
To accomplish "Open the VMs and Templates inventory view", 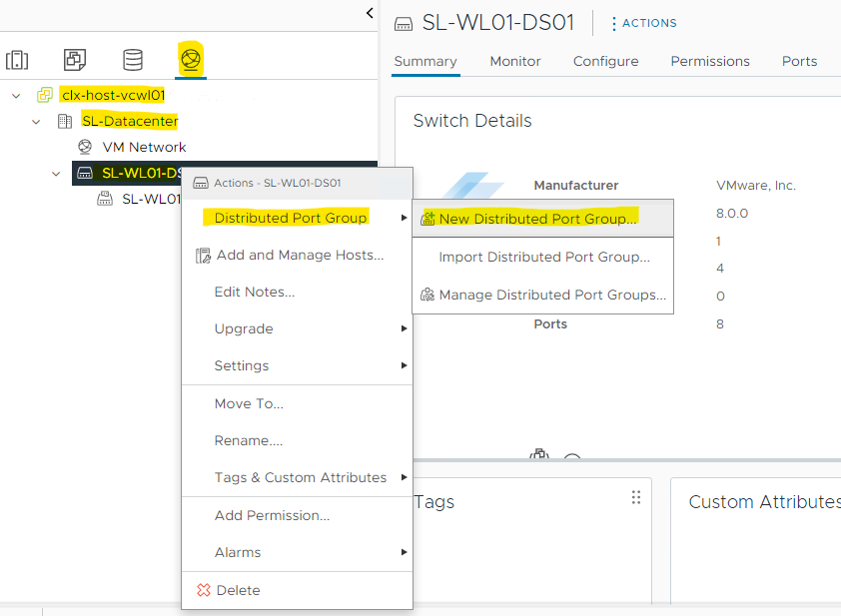I will point(75,60).
